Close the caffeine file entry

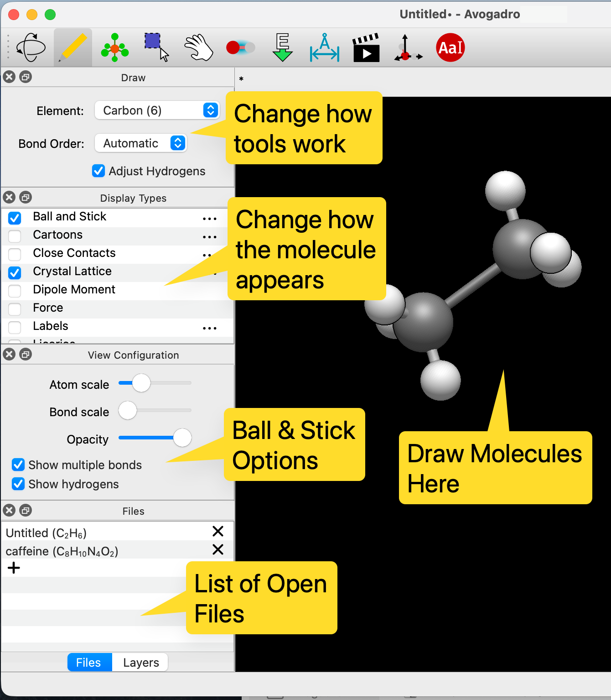click(x=218, y=549)
